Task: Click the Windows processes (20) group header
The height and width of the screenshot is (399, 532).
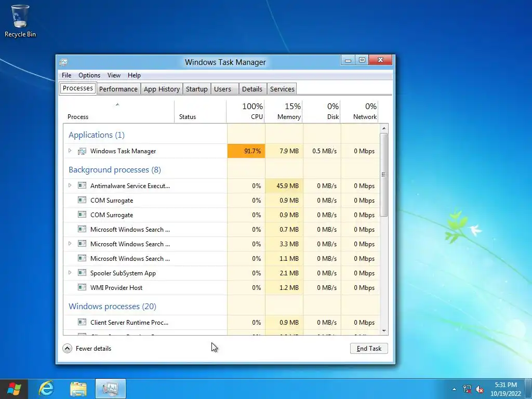Action: [x=112, y=307]
